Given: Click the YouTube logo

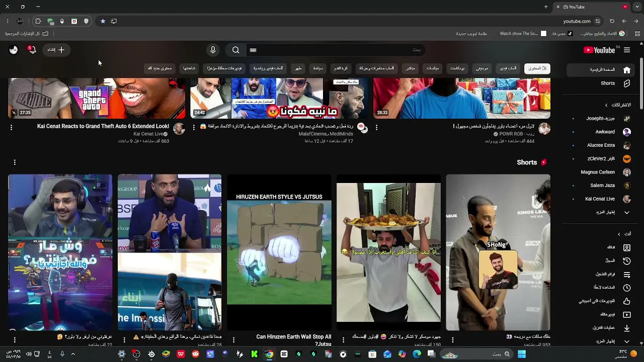Looking at the screenshot, I should click(599, 50).
